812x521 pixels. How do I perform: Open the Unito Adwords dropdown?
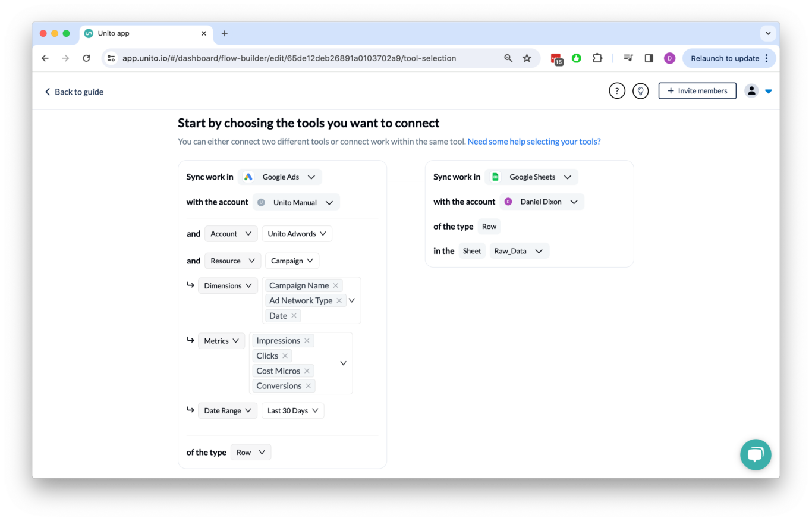(297, 234)
